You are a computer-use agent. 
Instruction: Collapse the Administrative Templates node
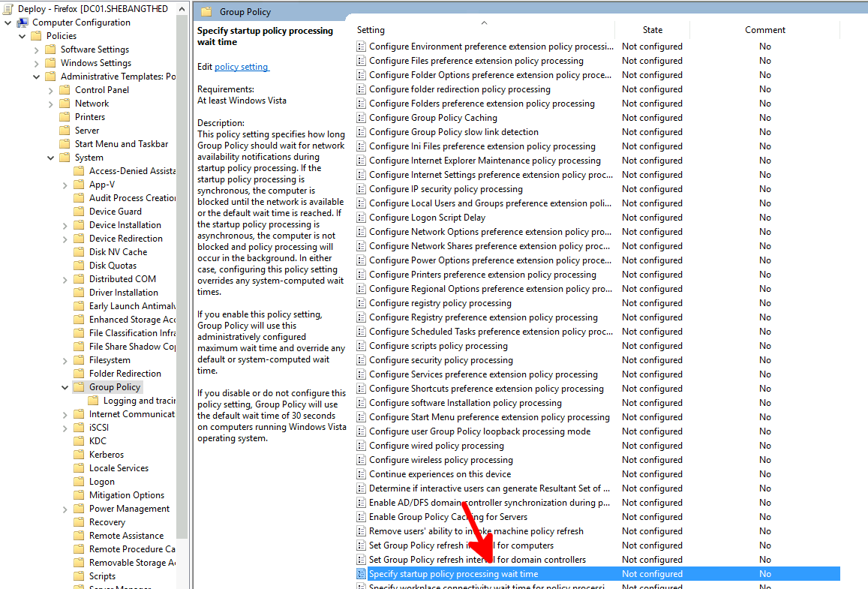pos(35,76)
